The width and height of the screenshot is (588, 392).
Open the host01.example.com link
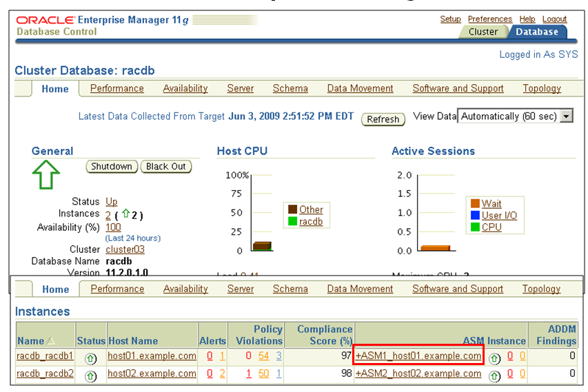(152, 355)
